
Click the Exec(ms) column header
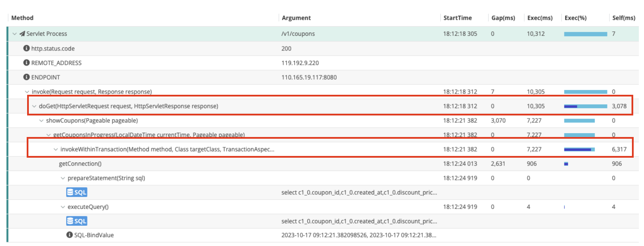coord(540,18)
